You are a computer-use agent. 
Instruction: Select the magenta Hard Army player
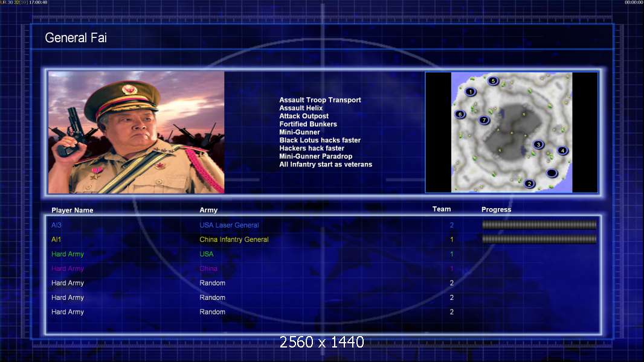[x=67, y=268]
